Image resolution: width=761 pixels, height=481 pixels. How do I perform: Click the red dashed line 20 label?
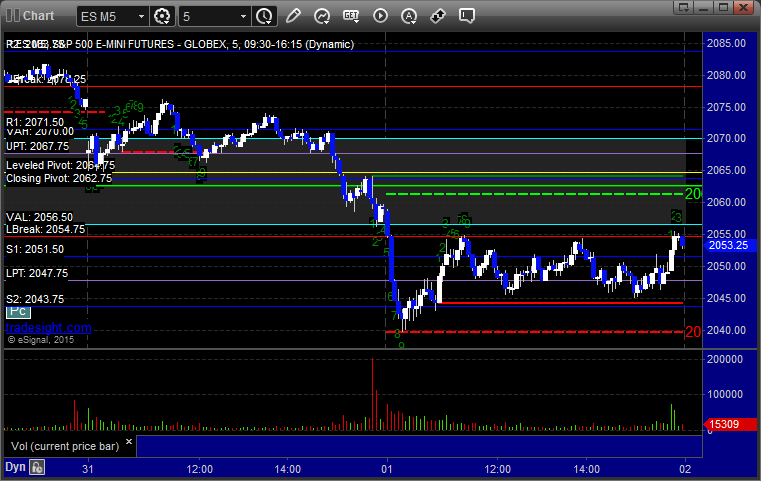(693, 332)
